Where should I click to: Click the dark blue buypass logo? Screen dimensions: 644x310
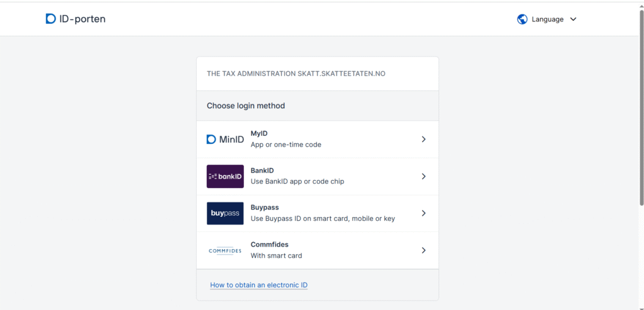pos(225,214)
